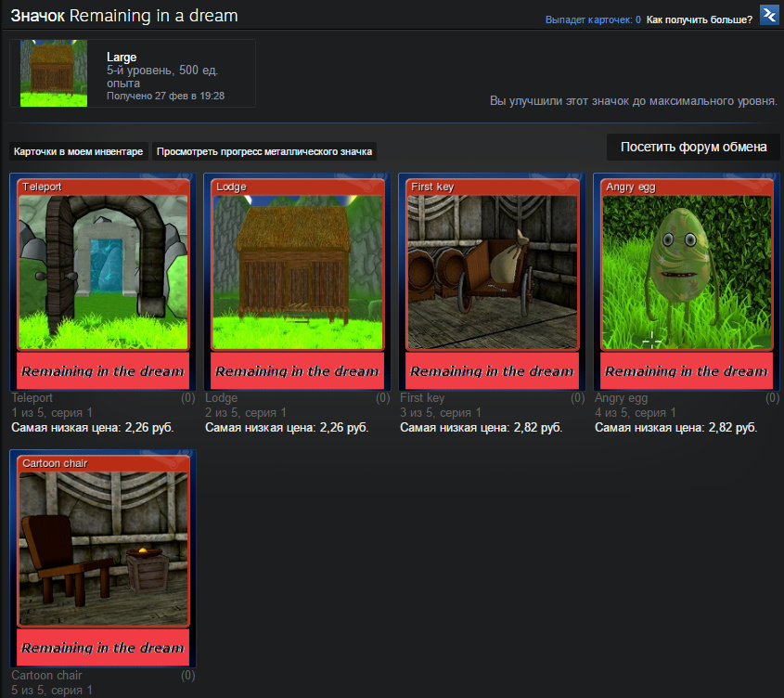
Task: Open the Teleport trading card
Action: (x=103, y=282)
